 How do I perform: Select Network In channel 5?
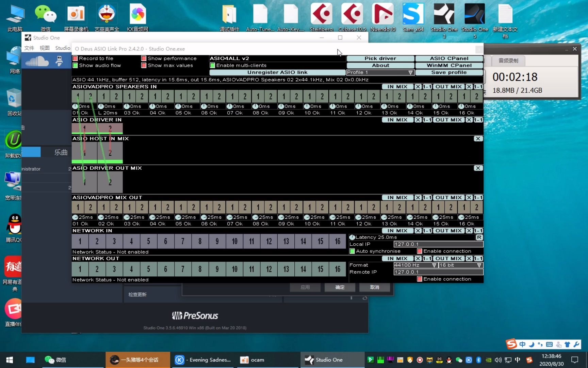(x=148, y=241)
